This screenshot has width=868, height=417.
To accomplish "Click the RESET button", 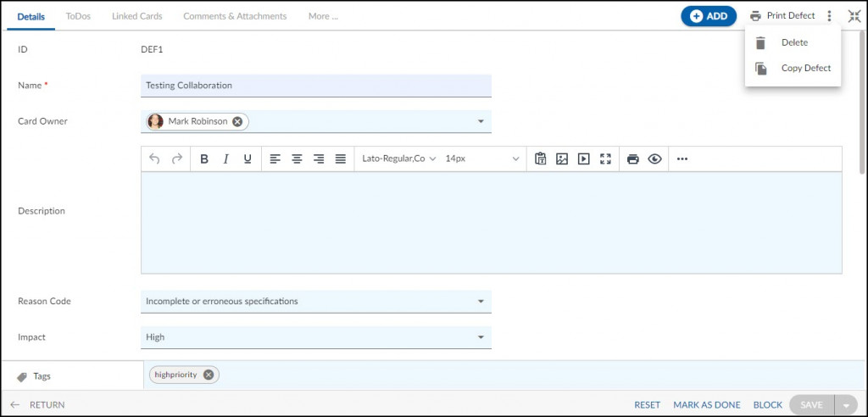I will [x=647, y=405].
